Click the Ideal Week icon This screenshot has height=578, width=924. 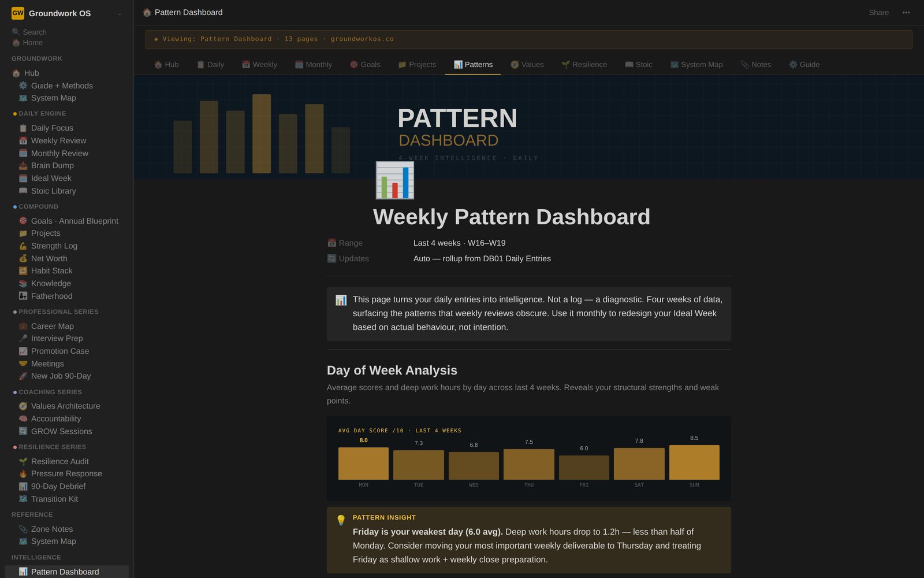click(23, 178)
